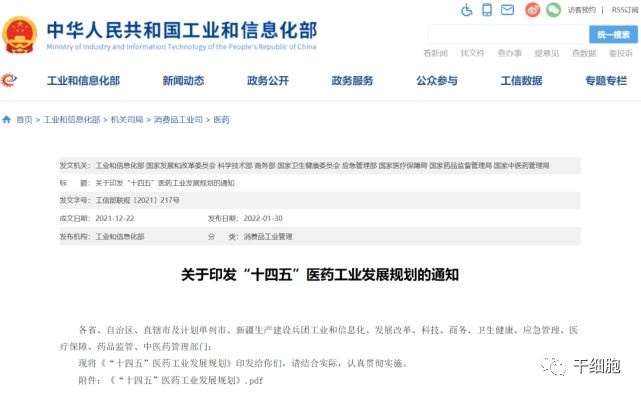Open the 工信数据 navigation menu
The width and height of the screenshot is (641, 394).
click(x=522, y=81)
